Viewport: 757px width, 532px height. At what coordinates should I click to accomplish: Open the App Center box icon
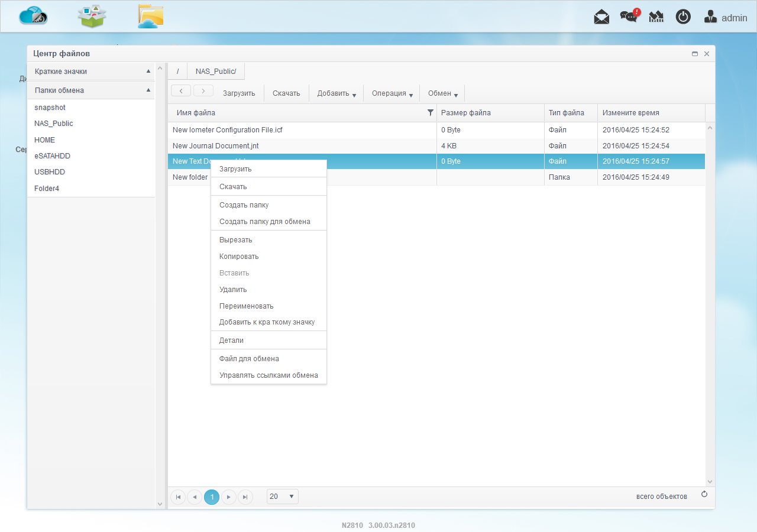coord(92,16)
